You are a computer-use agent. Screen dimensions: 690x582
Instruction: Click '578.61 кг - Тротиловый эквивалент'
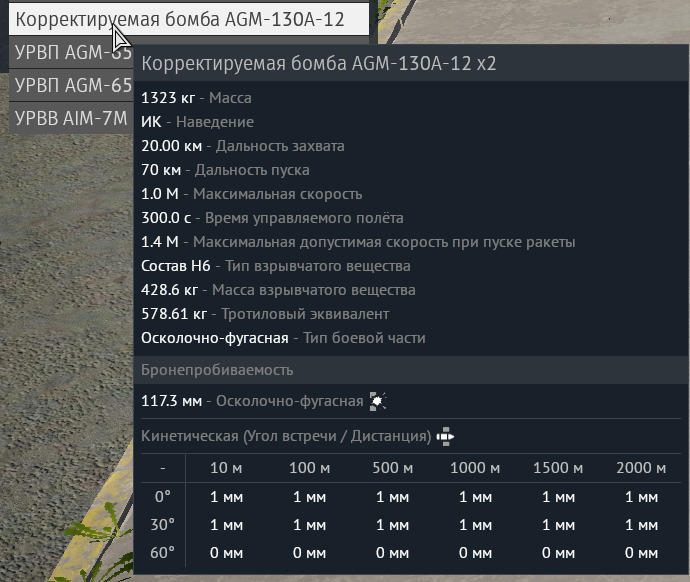[x=265, y=314]
